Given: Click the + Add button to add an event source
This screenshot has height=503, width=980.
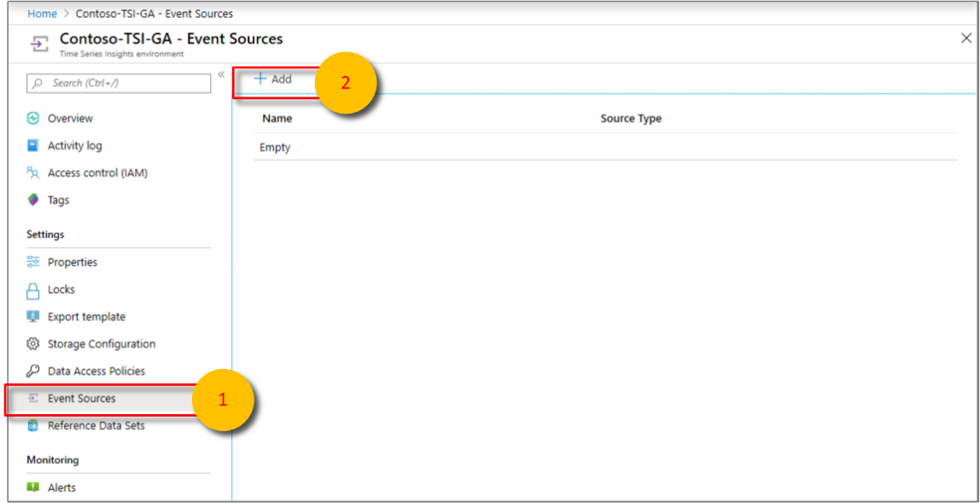Looking at the screenshot, I should pos(271,79).
